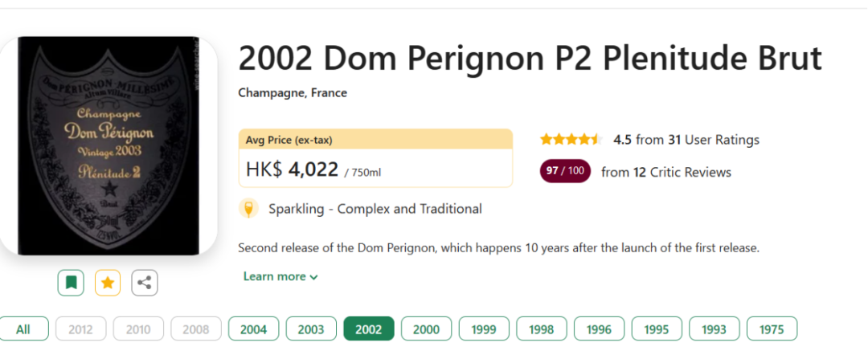Go to the 1975 vintage

[x=772, y=328]
